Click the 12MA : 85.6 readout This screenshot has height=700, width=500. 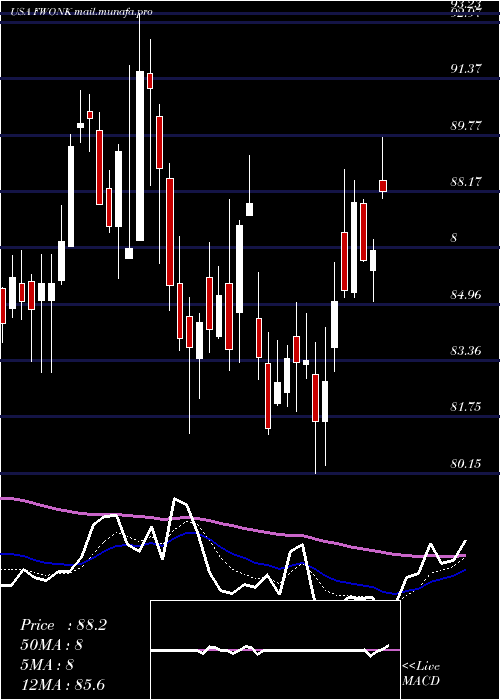(62, 685)
